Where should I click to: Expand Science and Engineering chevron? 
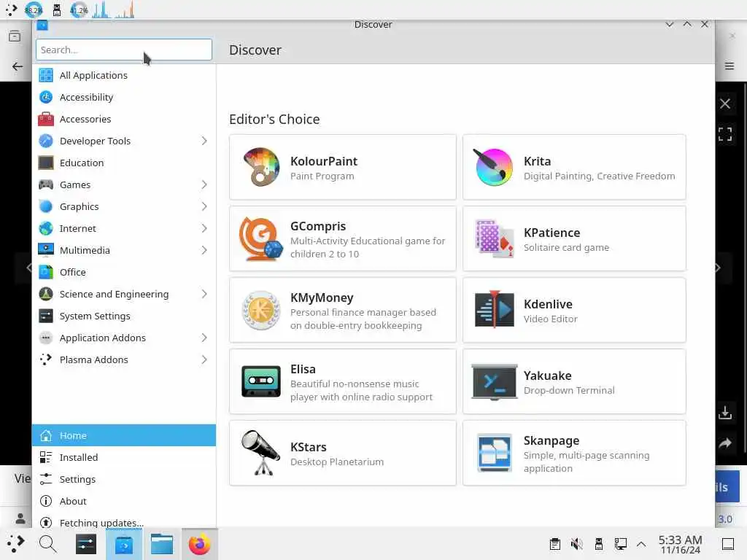tap(204, 295)
